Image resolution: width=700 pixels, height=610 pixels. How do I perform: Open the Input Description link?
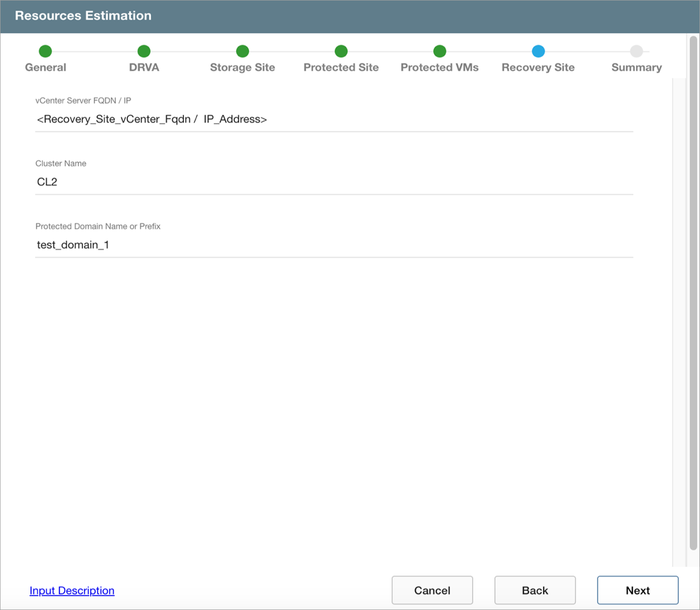pos(72,590)
